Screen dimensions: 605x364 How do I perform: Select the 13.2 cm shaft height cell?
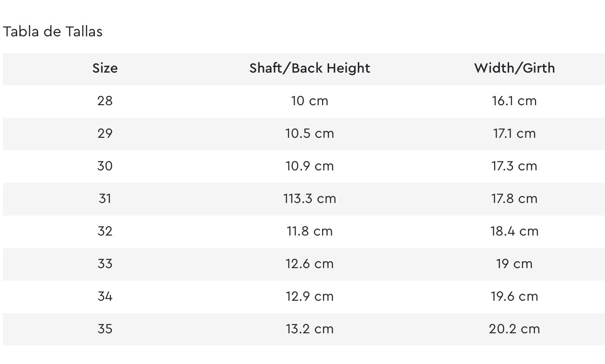[309, 329]
